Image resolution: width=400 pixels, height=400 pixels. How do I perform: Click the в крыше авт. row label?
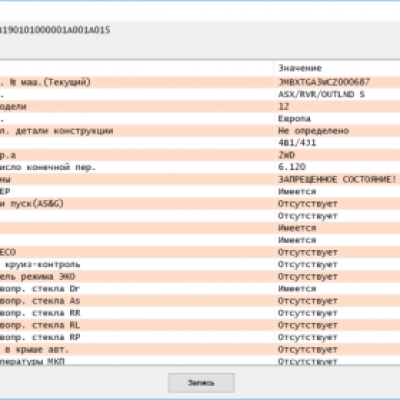(x=37, y=349)
